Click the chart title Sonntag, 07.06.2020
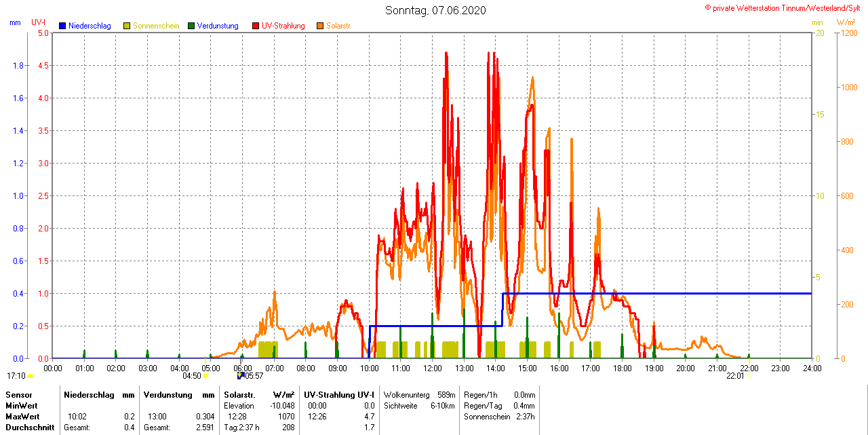The image size is (868, 435). click(x=435, y=10)
